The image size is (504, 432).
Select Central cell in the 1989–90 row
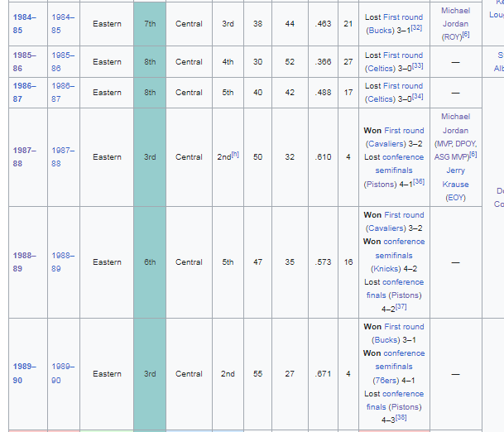click(189, 373)
